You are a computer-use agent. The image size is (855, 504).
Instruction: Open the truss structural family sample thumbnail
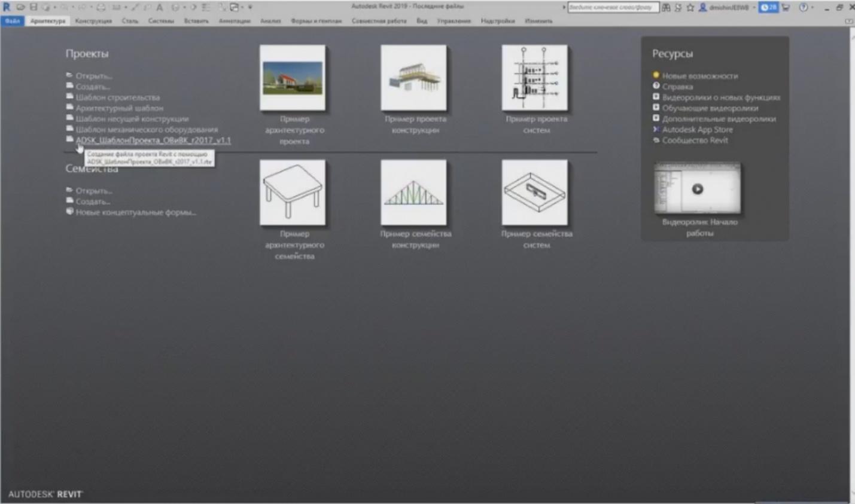click(x=413, y=193)
